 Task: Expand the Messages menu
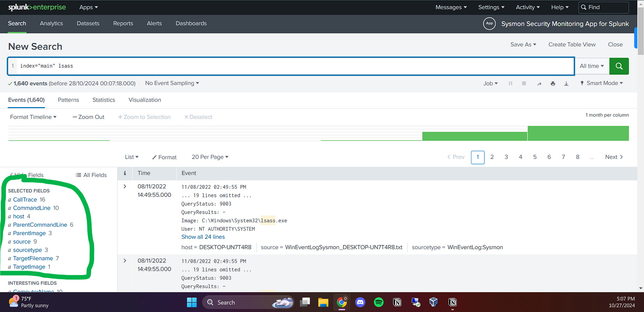coord(451,7)
